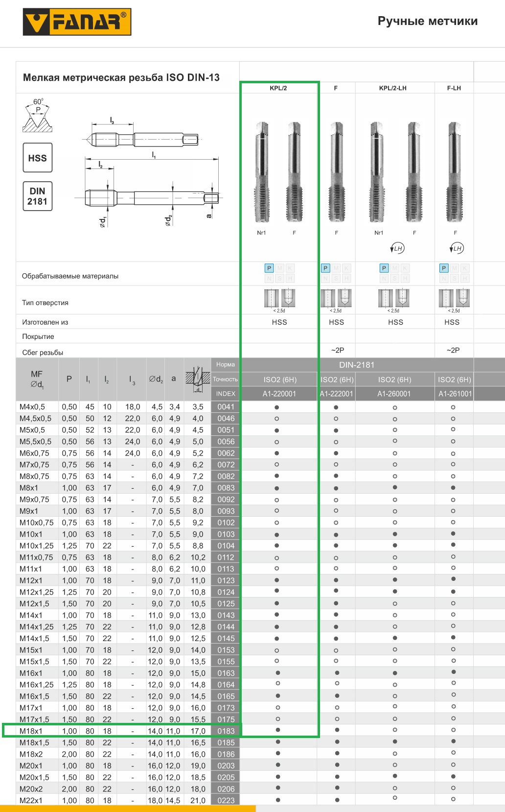Screen dimensions: 505x812
Task: Click the 'Ручные метчики' page title
Action: (428, 21)
